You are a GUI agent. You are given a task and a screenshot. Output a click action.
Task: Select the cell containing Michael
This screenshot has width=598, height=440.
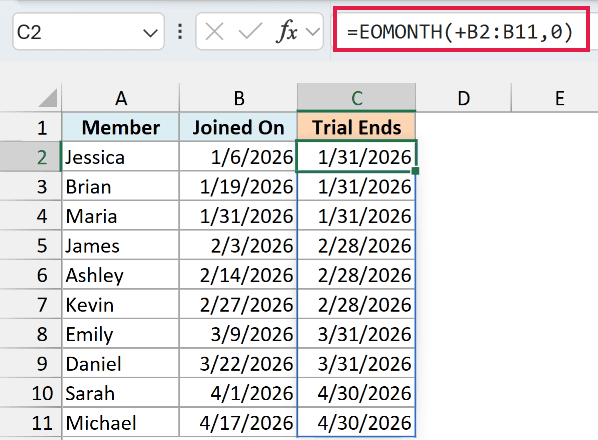pos(121,422)
